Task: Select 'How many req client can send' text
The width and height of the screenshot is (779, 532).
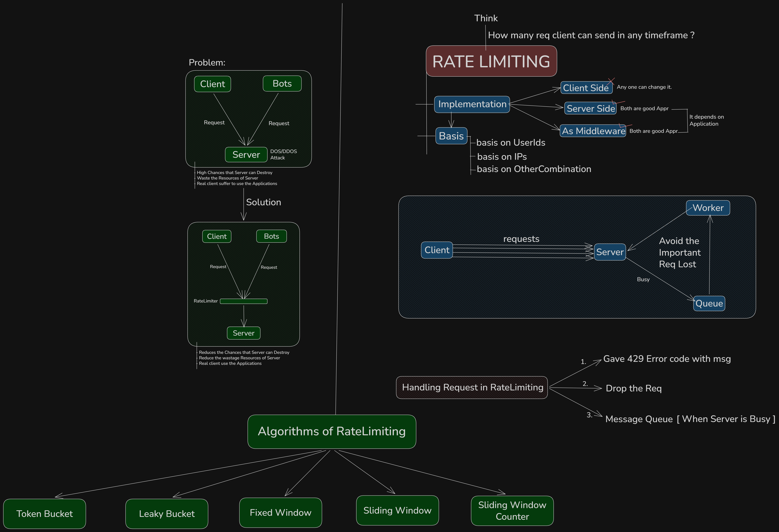Action: pos(591,35)
